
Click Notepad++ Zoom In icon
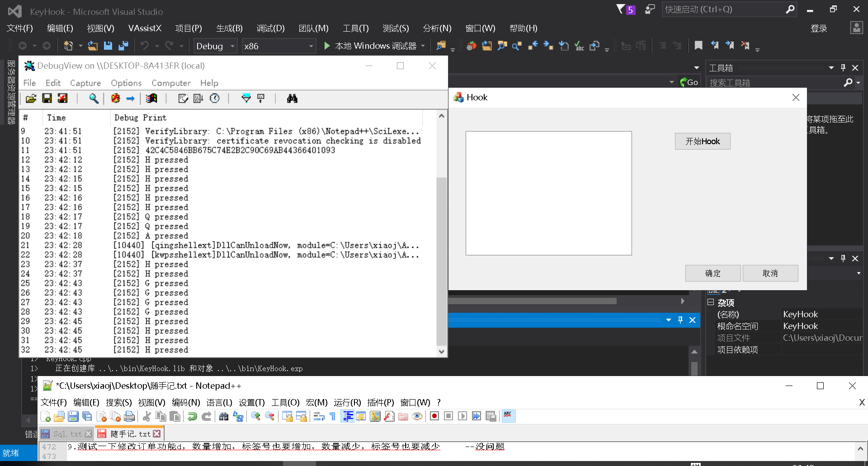click(255, 416)
